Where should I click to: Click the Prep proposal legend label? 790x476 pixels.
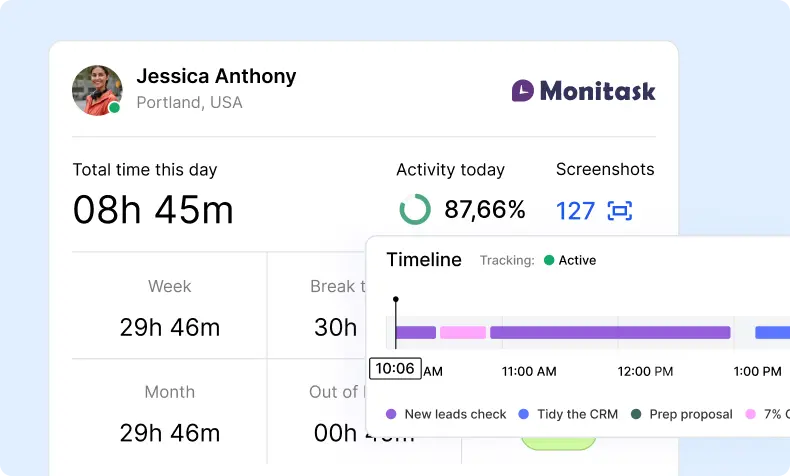(691, 414)
